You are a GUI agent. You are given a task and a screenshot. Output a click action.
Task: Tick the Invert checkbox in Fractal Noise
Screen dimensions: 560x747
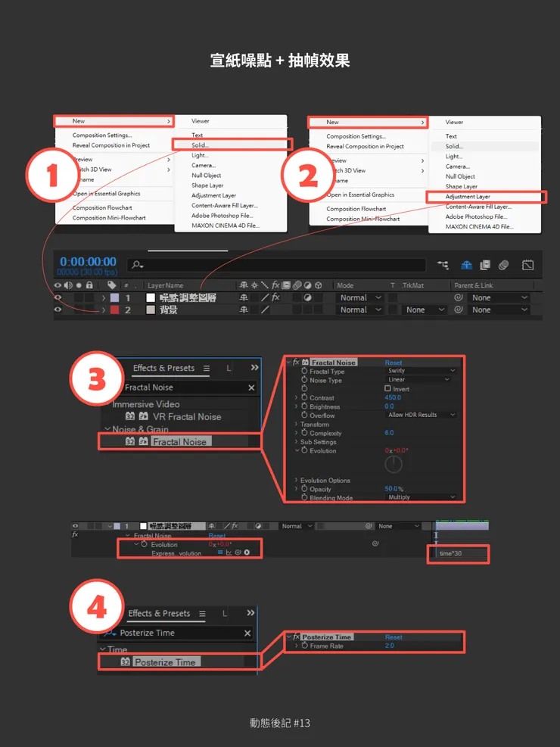pos(387,389)
